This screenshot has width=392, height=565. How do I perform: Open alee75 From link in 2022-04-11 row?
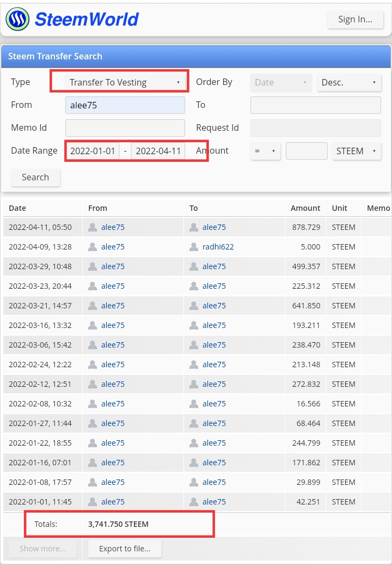click(113, 227)
